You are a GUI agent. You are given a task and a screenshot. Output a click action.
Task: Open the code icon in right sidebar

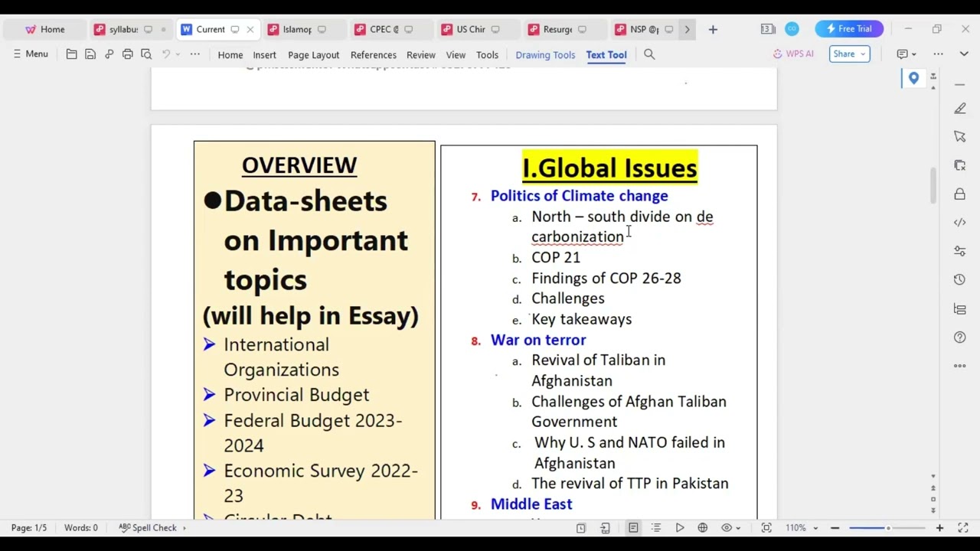[960, 222]
